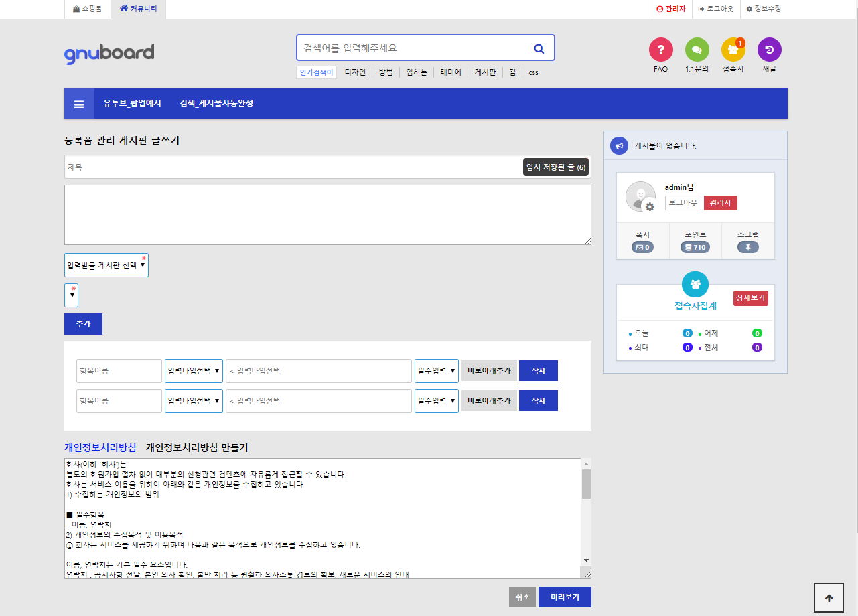This screenshot has height=616, width=858.
Task: Open the 유튜브_팝업예시 menu item
Action: (132, 104)
